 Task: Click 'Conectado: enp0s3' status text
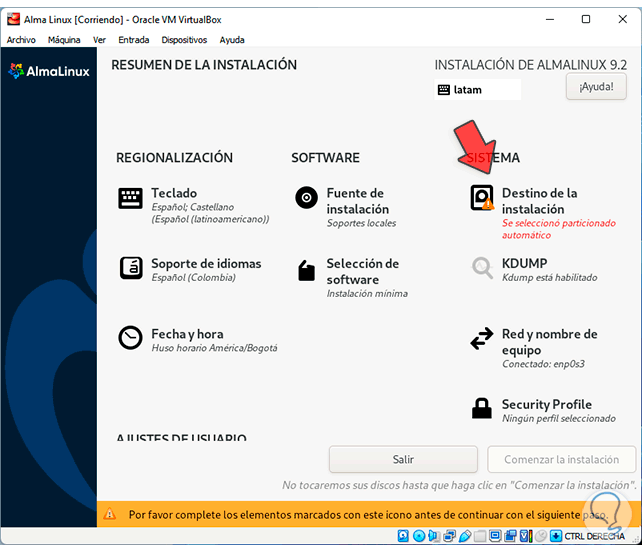point(543,364)
